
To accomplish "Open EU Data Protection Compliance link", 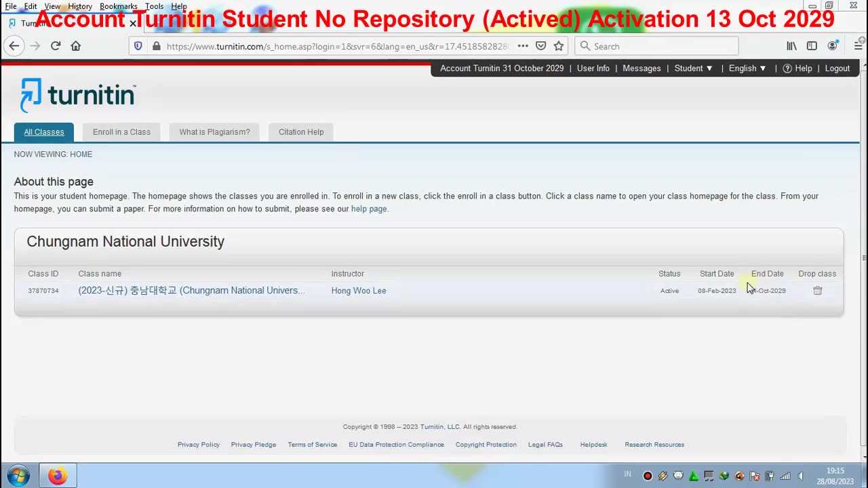I will [x=396, y=445].
